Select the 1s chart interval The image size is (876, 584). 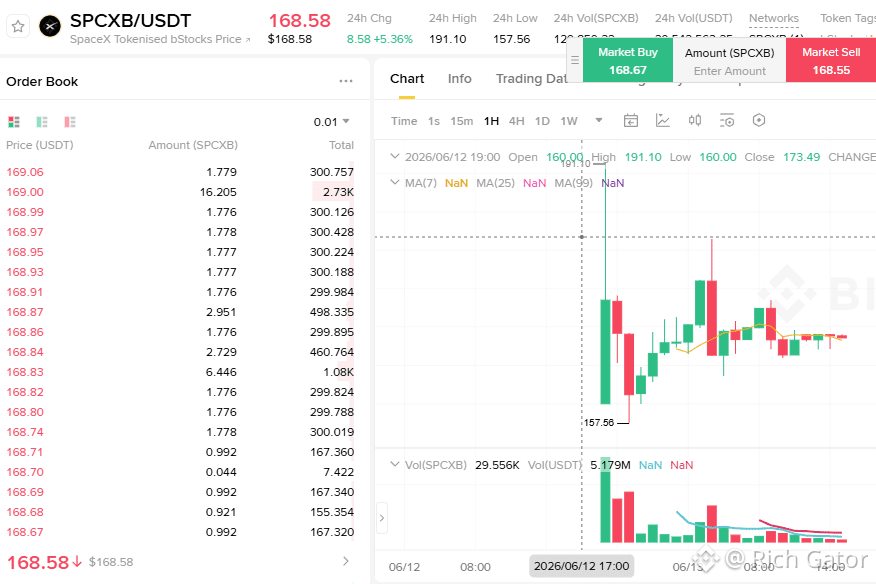tap(434, 121)
